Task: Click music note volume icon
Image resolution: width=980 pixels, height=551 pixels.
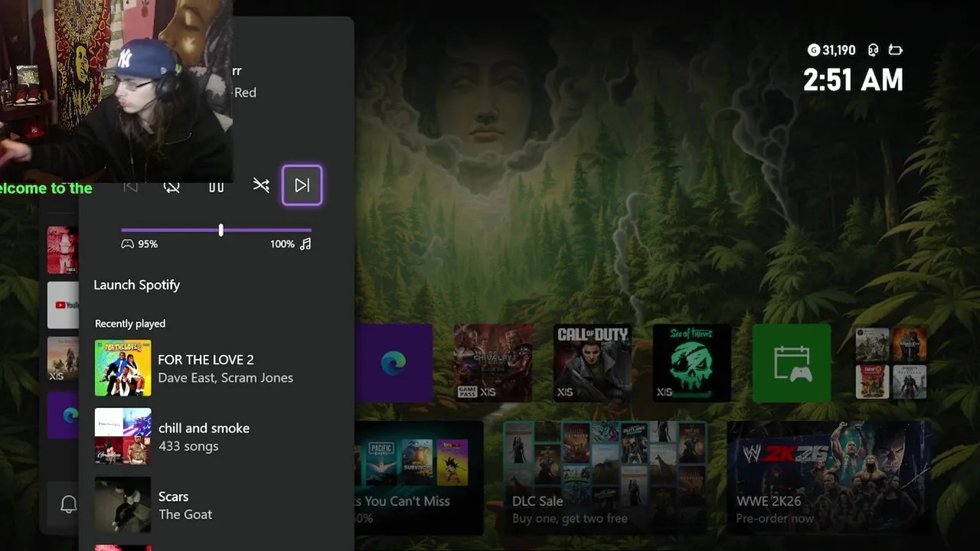Action: (305, 244)
